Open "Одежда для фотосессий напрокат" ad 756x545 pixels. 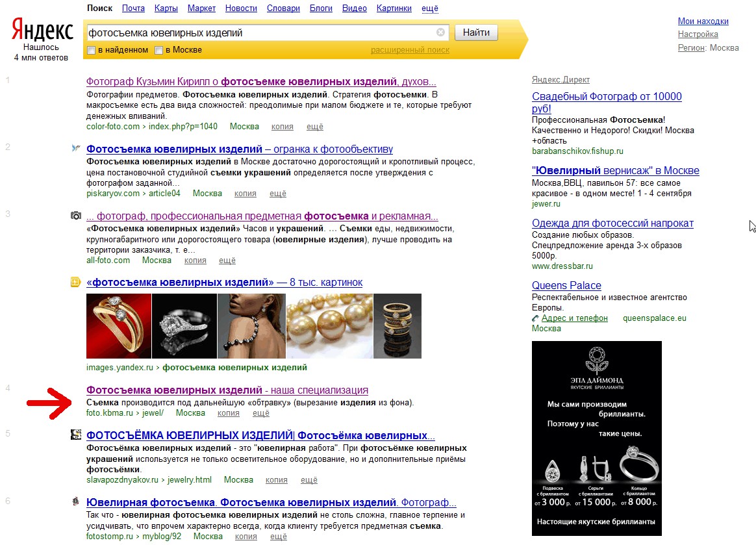click(612, 223)
